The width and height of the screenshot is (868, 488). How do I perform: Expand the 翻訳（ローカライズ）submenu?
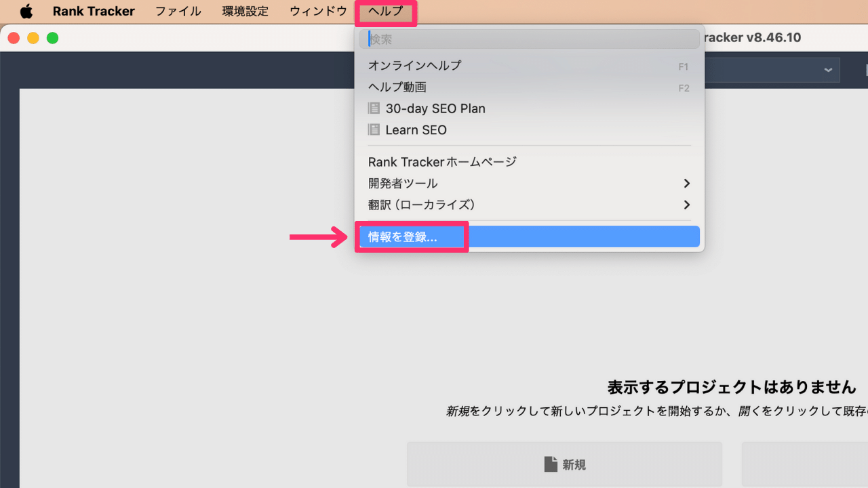click(x=529, y=205)
